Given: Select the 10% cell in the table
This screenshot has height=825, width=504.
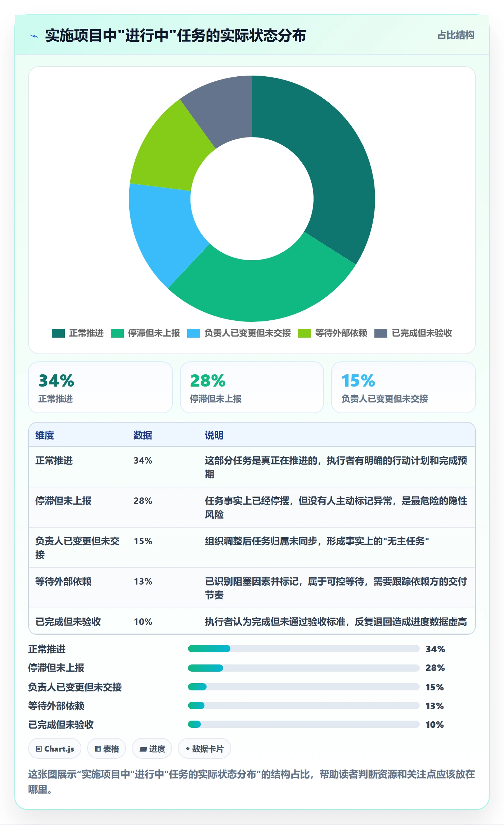Looking at the screenshot, I should (x=143, y=622).
